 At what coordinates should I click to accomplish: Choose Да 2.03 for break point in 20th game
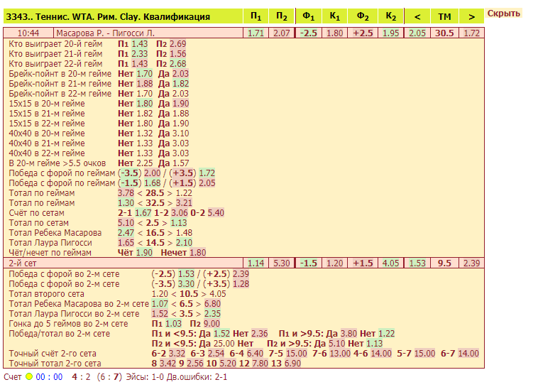(x=180, y=73)
